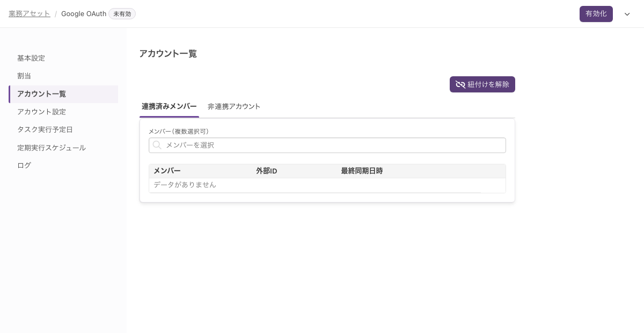Switch to the 非連携アカウント tab

pos(234,106)
